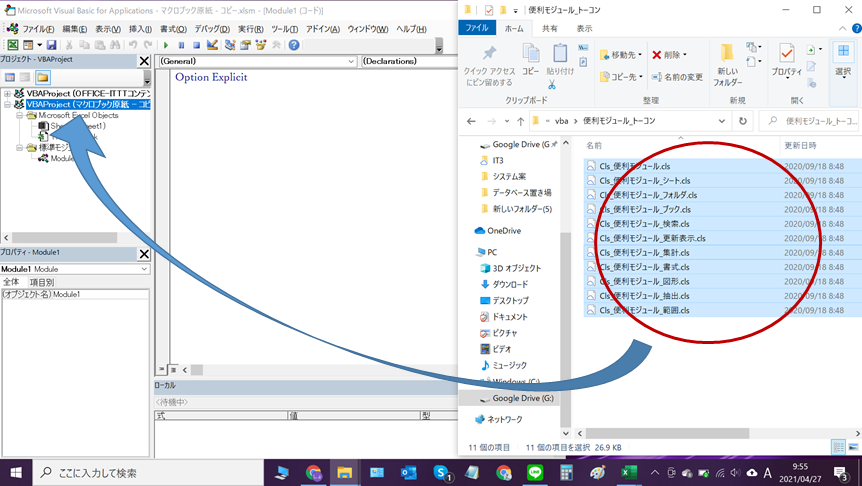The height and width of the screenshot is (486, 862).
Task: Open the 表示 ribbon tab in Explorer
Action: [584, 29]
